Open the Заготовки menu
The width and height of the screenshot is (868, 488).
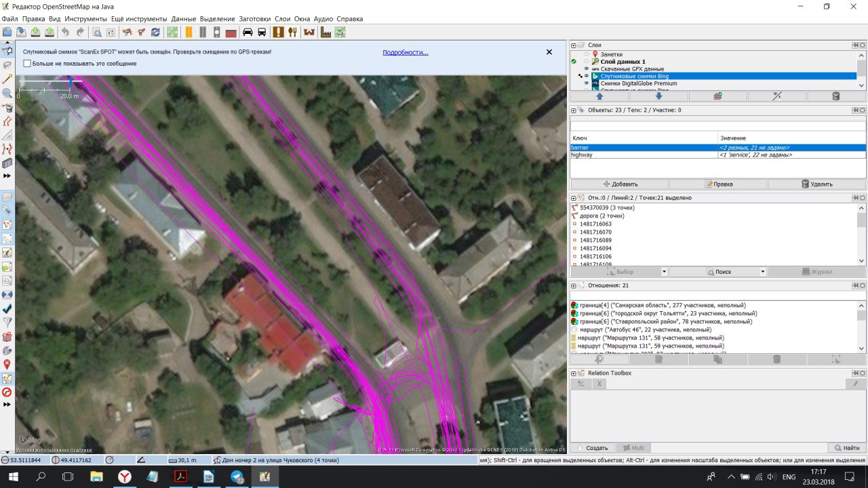[255, 19]
